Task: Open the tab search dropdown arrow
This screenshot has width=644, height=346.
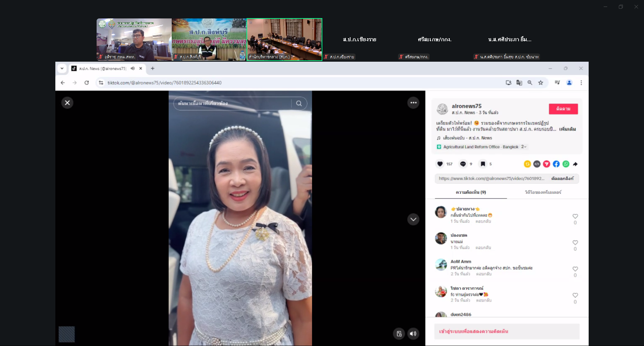Action: tap(62, 68)
